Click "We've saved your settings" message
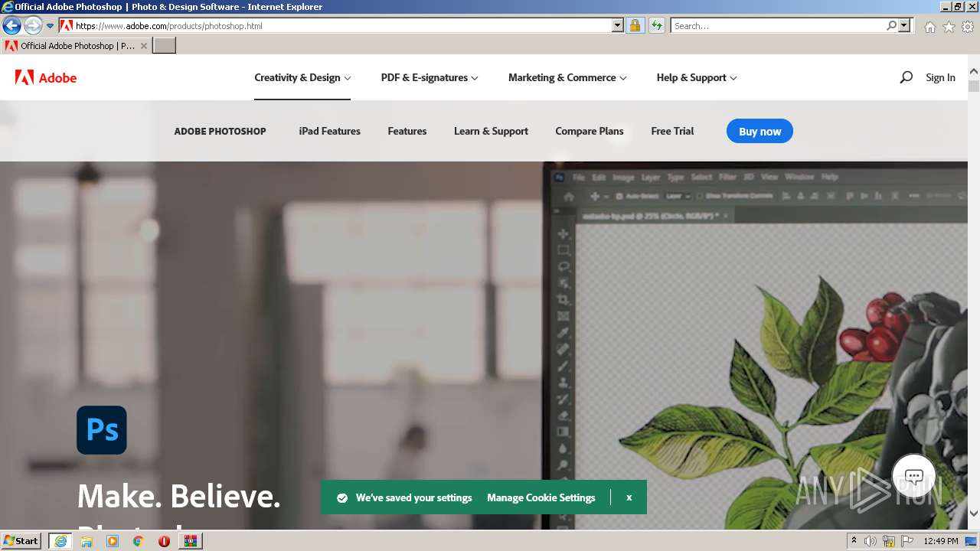The width and height of the screenshot is (980, 551). (413, 497)
